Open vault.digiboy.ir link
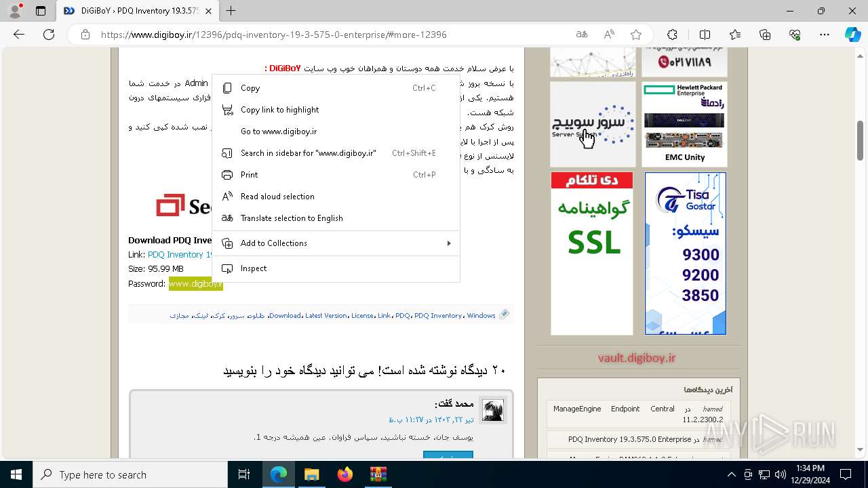 click(x=637, y=358)
